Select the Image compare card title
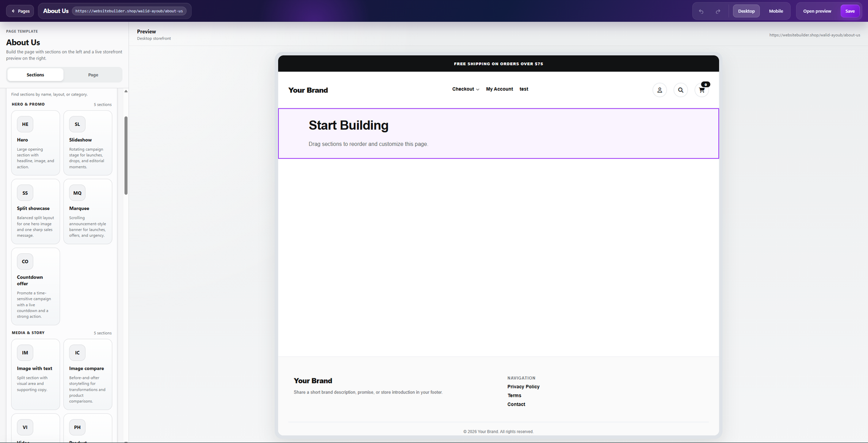The height and width of the screenshot is (443, 868). pyautogui.click(x=86, y=368)
